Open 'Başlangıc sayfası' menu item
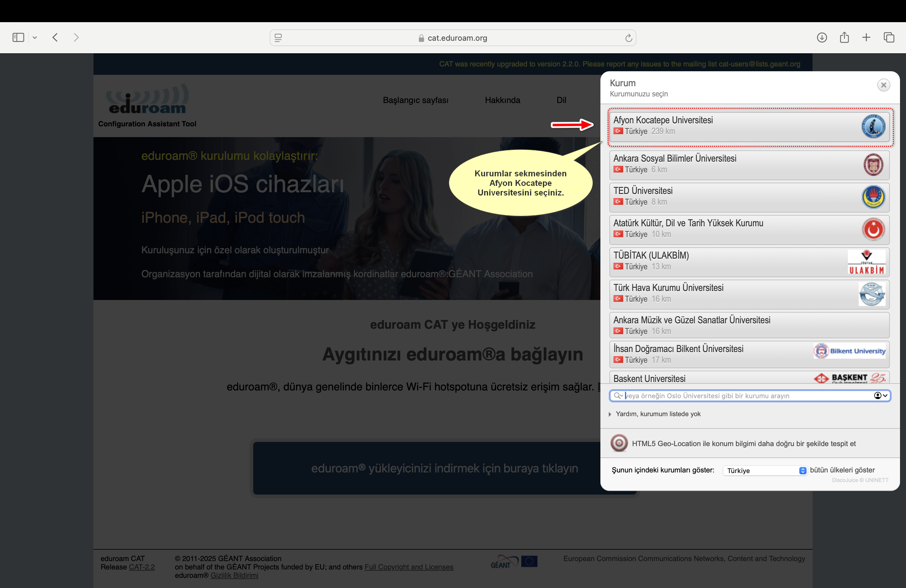The width and height of the screenshot is (906, 588). [x=415, y=100]
